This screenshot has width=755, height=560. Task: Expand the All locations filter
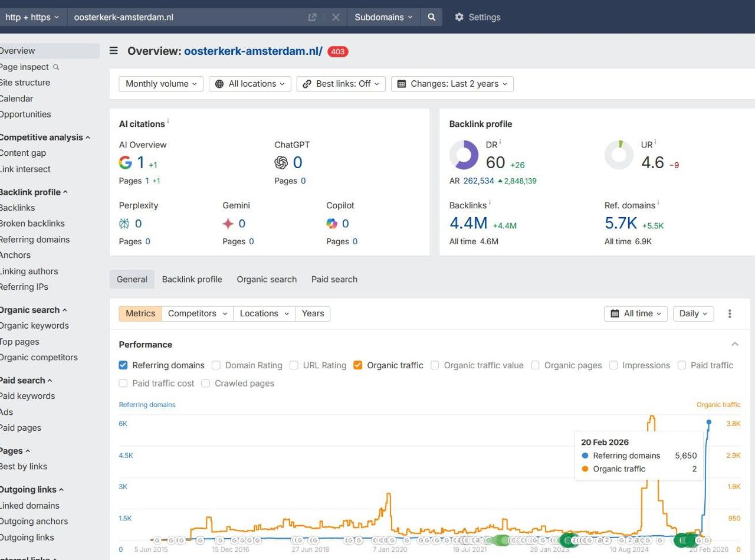point(250,84)
